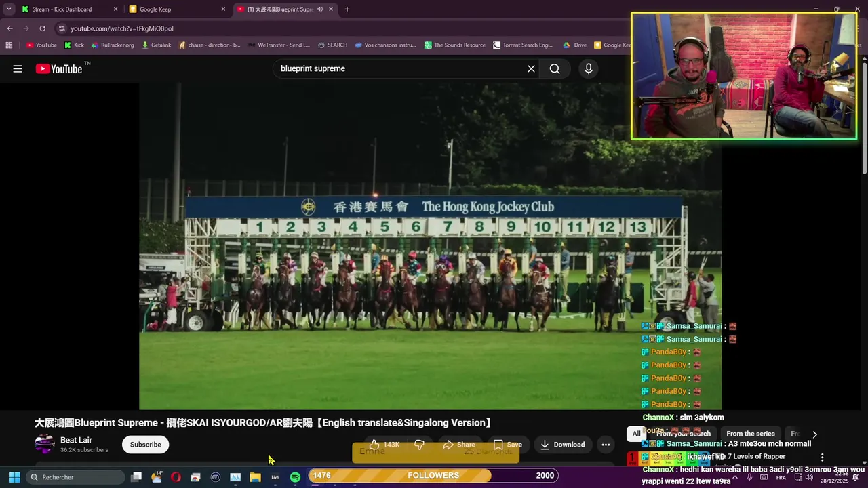Focus the address bar URL
Screen dimensions: 868x488
coord(122,28)
